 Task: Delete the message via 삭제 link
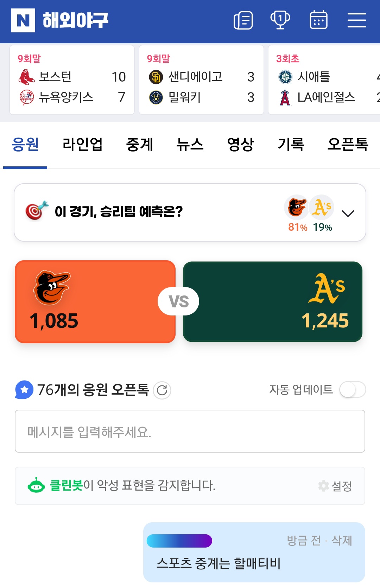tap(342, 541)
